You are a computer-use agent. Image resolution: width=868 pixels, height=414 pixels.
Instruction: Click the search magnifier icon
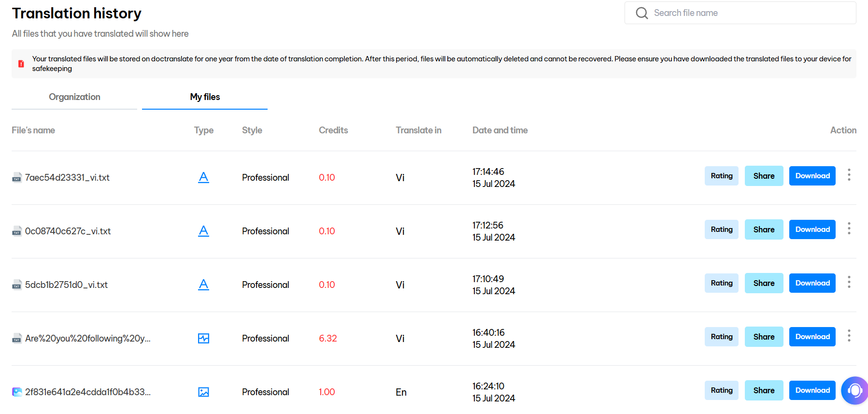(x=641, y=13)
